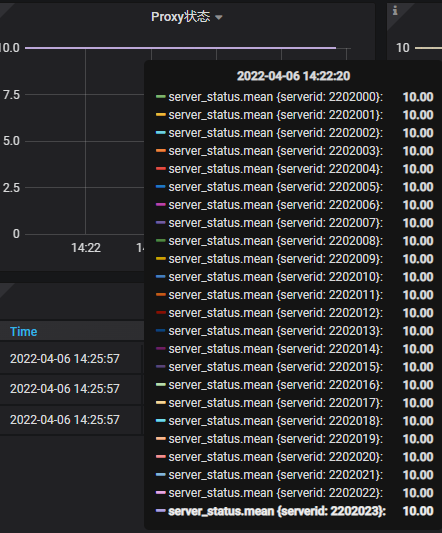Select third table row timestamp 14:25:57
This screenshot has width=442, height=533.
[x=65, y=419]
